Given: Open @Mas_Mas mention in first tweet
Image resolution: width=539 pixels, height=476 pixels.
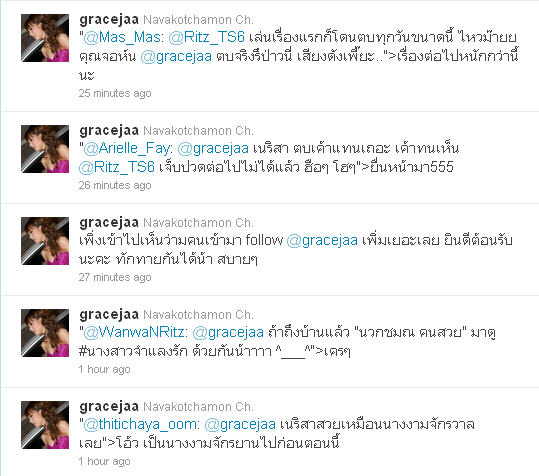Looking at the screenshot, I should tap(121, 37).
